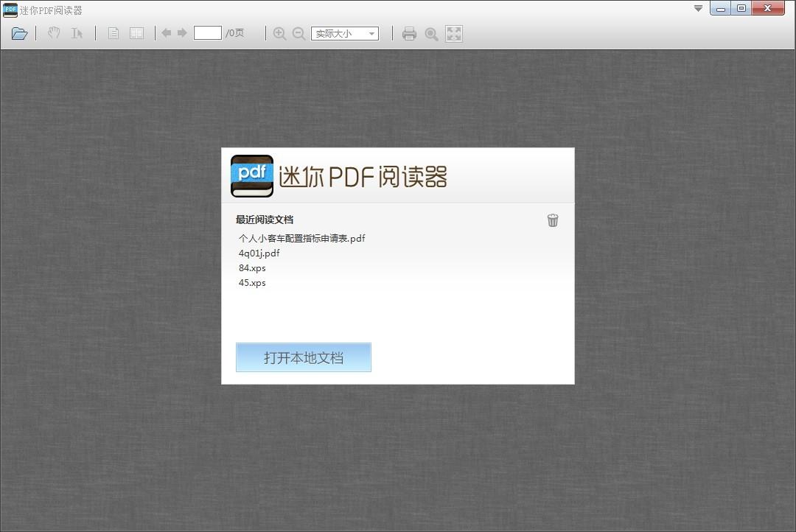This screenshot has height=532, width=796.
Task: Open recent file 84.xps
Action: coord(252,267)
